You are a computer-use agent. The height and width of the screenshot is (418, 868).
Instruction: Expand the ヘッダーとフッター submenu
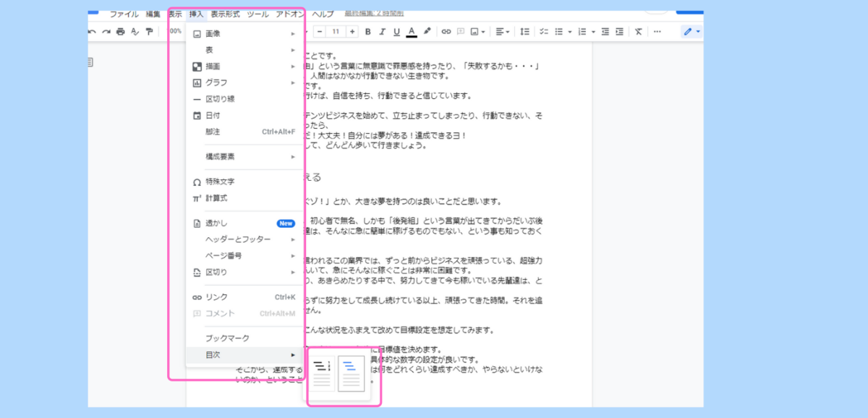[x=244, y=239]
